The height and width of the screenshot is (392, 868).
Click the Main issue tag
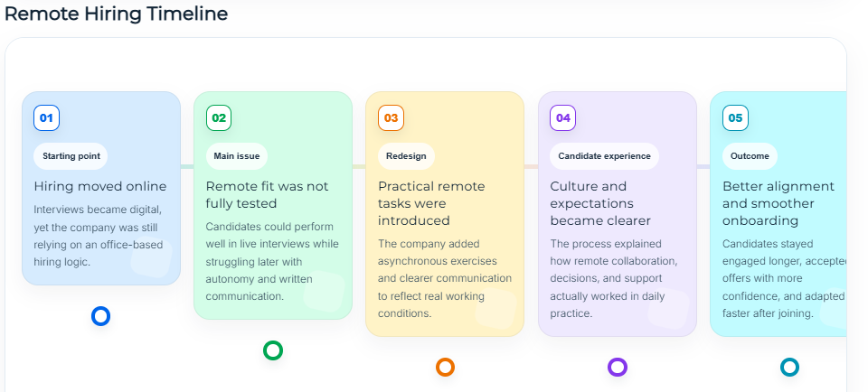pyautogui.click(x=236, y=155)
